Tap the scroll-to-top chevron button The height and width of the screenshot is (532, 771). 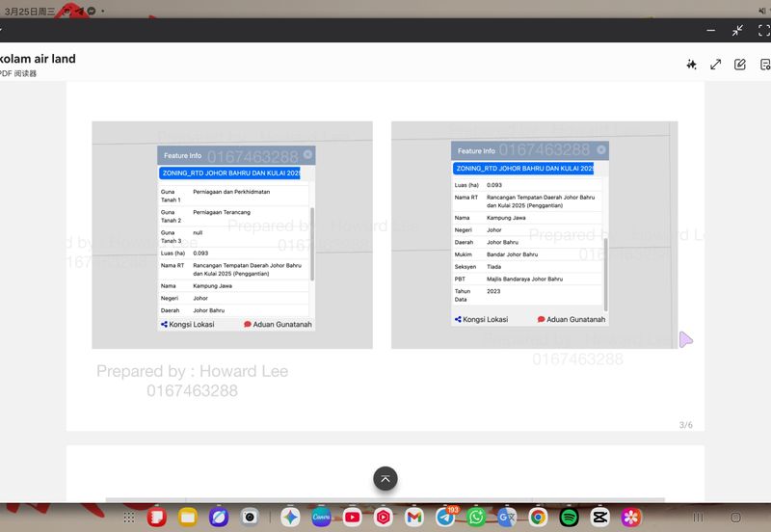click(x=385, y=478)
